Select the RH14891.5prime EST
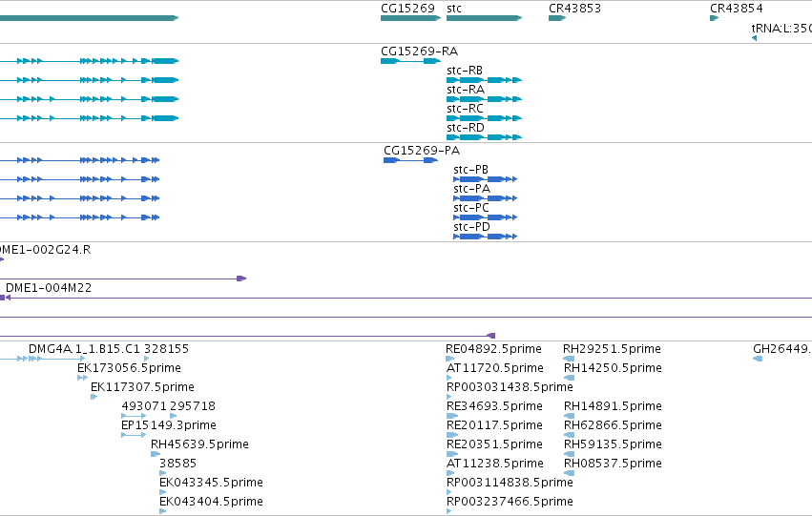The width and height of the screenshot is (812, 516). click(569, 416)
